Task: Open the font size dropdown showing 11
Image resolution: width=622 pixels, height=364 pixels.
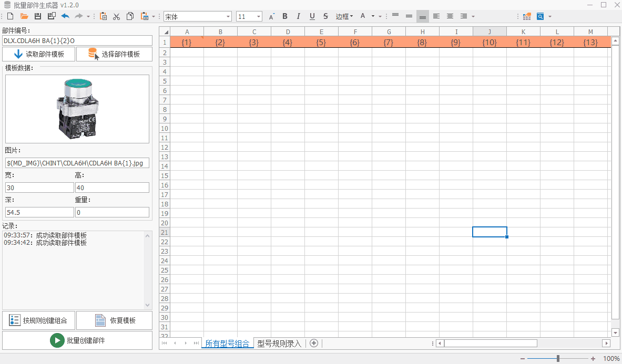Action: tap(258, 17)
